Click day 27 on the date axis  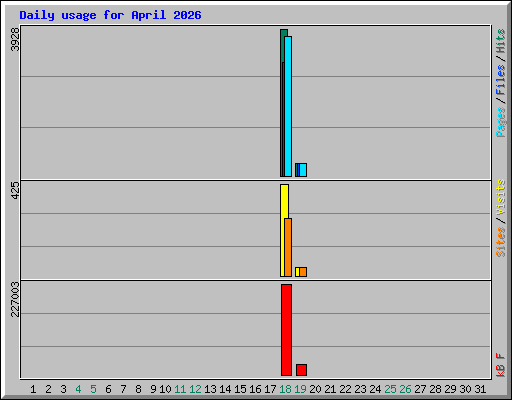click(420, 389)
